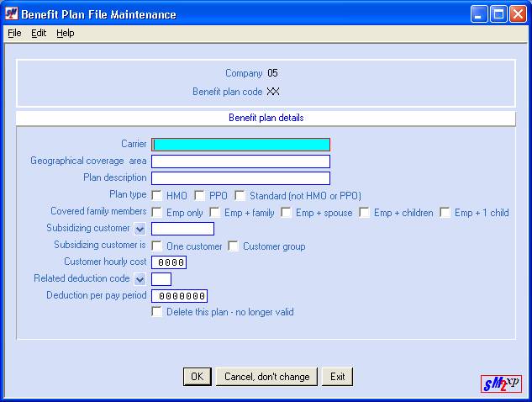
Task: Tick the PPO plan type checkbox
Action: [x=201, y=196]
